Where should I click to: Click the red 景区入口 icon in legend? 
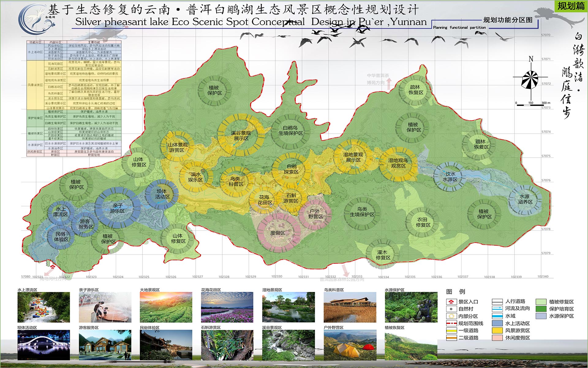pos(451,302)
